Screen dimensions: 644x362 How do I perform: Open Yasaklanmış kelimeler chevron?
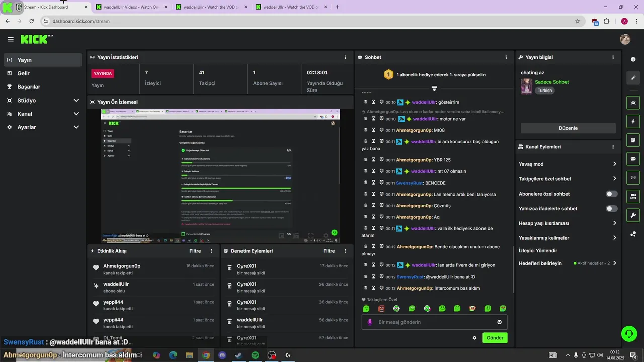coord(615,238)
